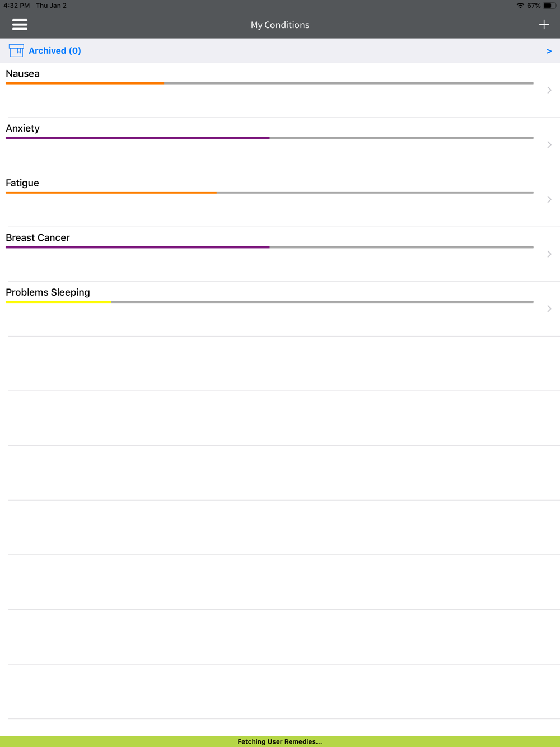Select the Nausea condition
This screenshot has width=560, height=747.
click(x=280, y=90)
